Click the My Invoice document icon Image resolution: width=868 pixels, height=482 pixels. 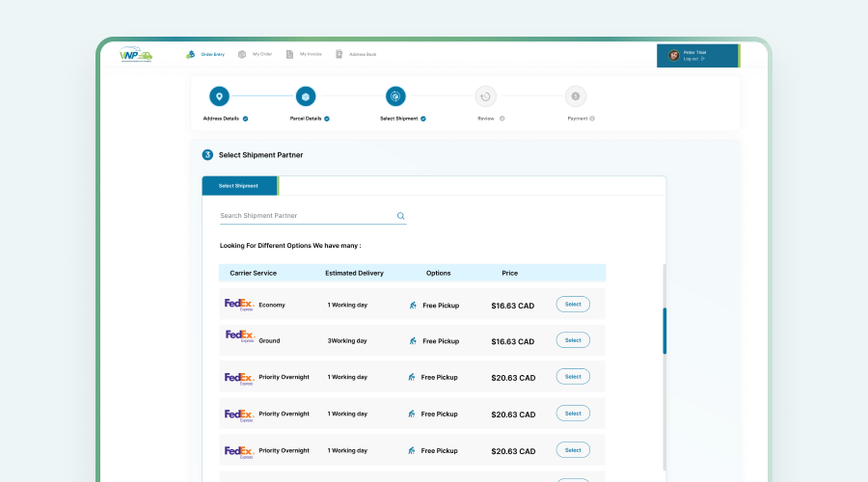[289, 54]
